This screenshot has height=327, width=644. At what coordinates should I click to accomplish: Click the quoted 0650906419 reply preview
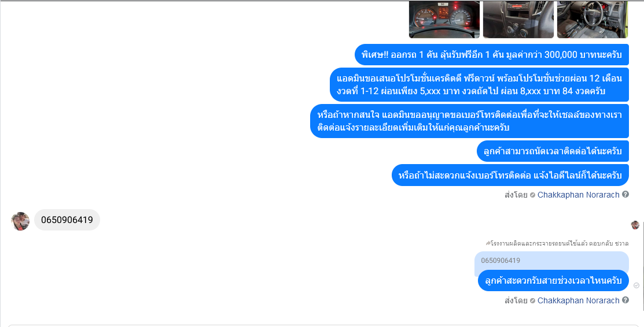(551, 261)
